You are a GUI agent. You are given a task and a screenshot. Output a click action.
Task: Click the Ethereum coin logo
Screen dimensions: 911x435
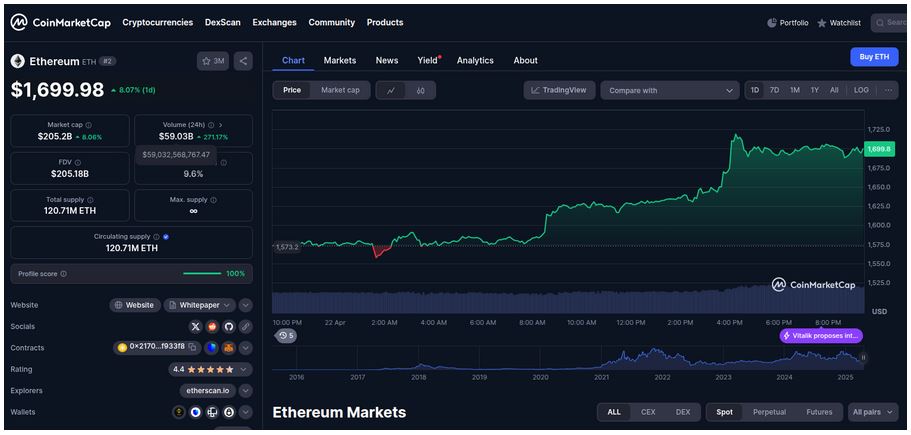[18, 61]
